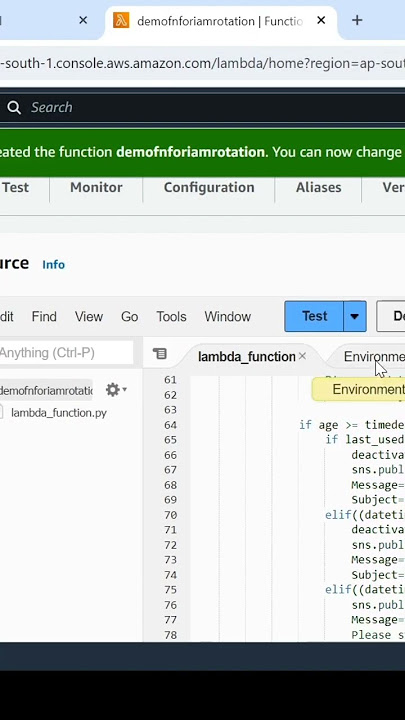
Task: Open the file tree gear settings menu
Action: pyautogui.click(x=116, y=390)
